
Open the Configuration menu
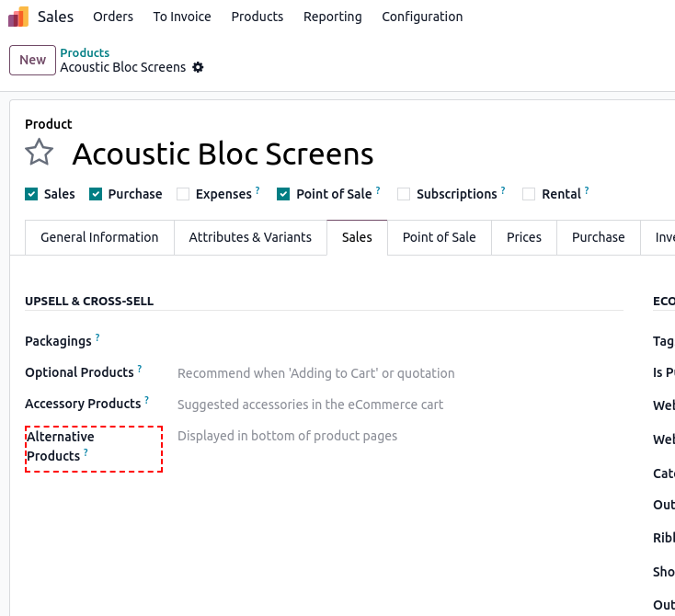[x=422, y=17]
